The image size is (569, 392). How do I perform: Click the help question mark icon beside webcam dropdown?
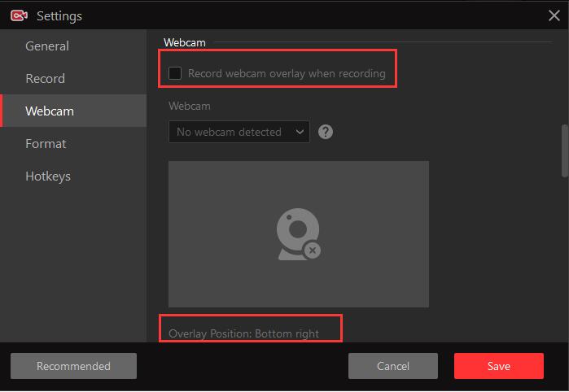tap(326, 132)
